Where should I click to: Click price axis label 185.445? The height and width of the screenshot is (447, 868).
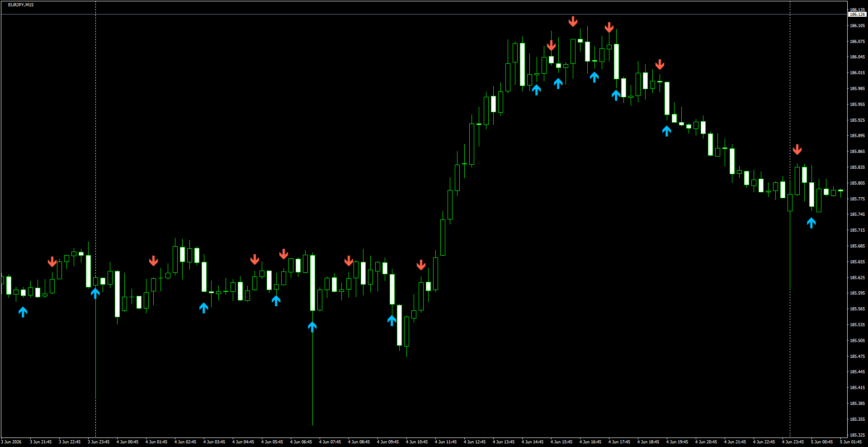[x=857, y=372]
